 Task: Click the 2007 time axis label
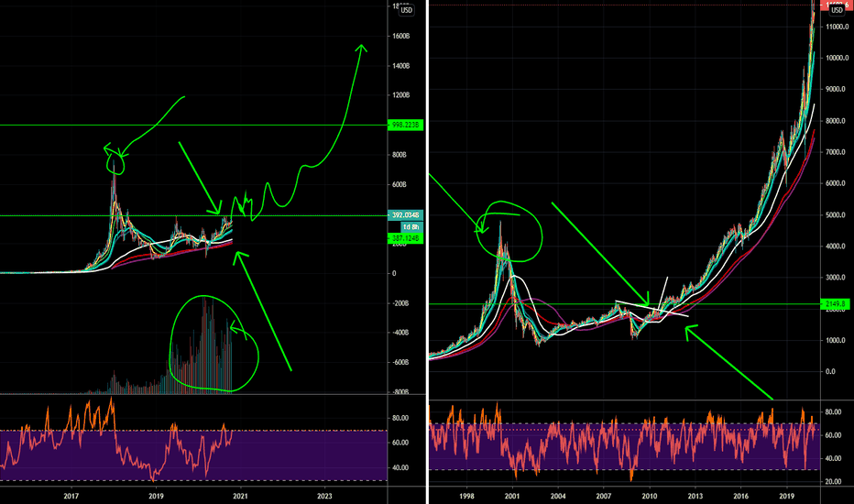[604, 496]
